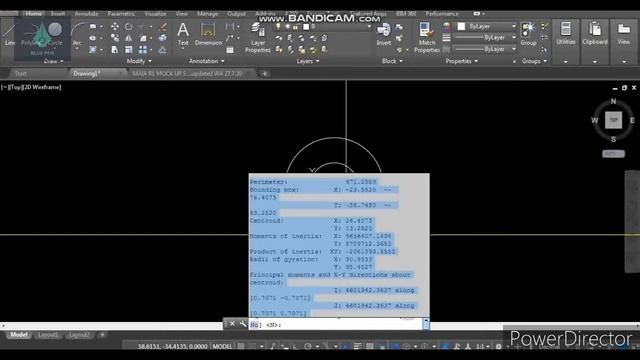
Task: Expand the Draw panel
Action: (x=53, y=61)
